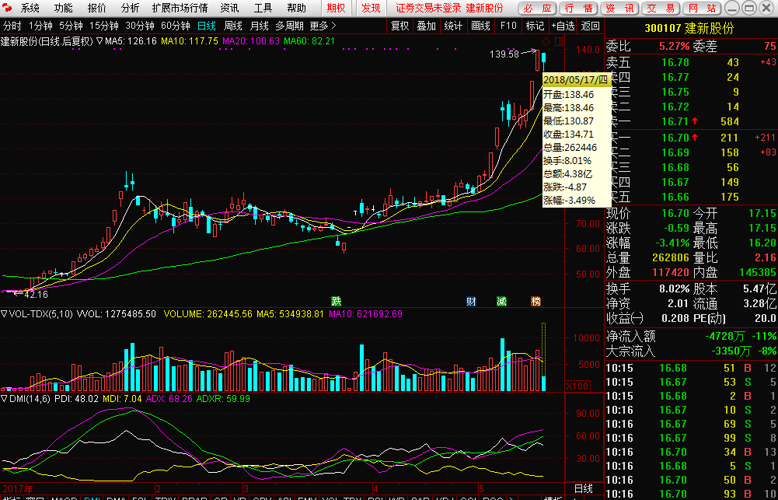Click the 300107 建新股份 stock title
778x500 pixels.
[x=689, y=28]
